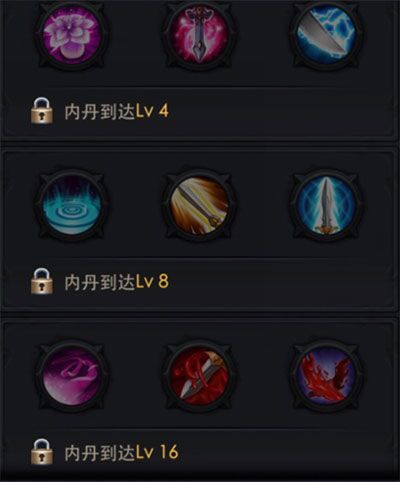
Task: Choose the golden slashing sword skill icon
Action: pos(200,204)
